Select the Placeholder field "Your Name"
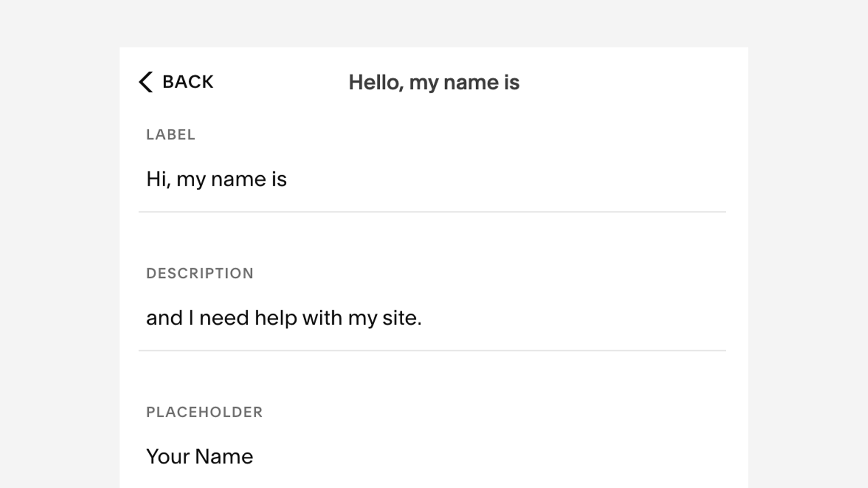This screenshot has width=868, height=488. [432, 457]
